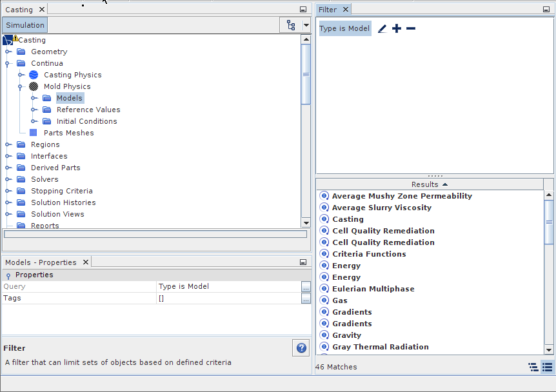Sort by the Results column header
Viewport: 556px width, 392px height.
point(430,184)
